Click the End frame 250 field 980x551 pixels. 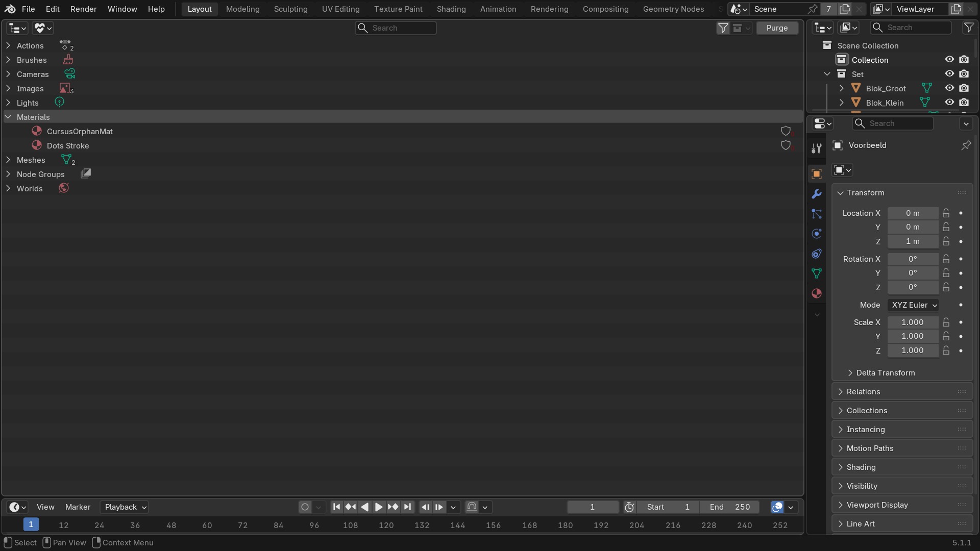click(x=729, y=507)
